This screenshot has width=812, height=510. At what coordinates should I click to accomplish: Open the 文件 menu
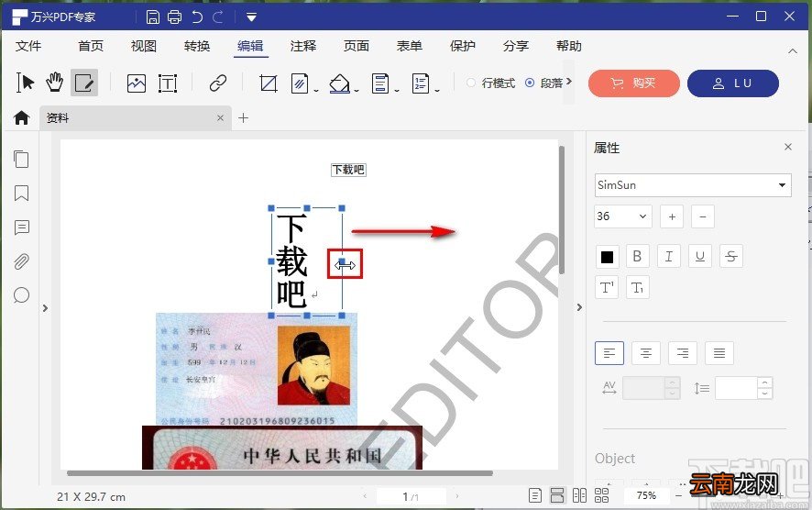tap(28, 46)
